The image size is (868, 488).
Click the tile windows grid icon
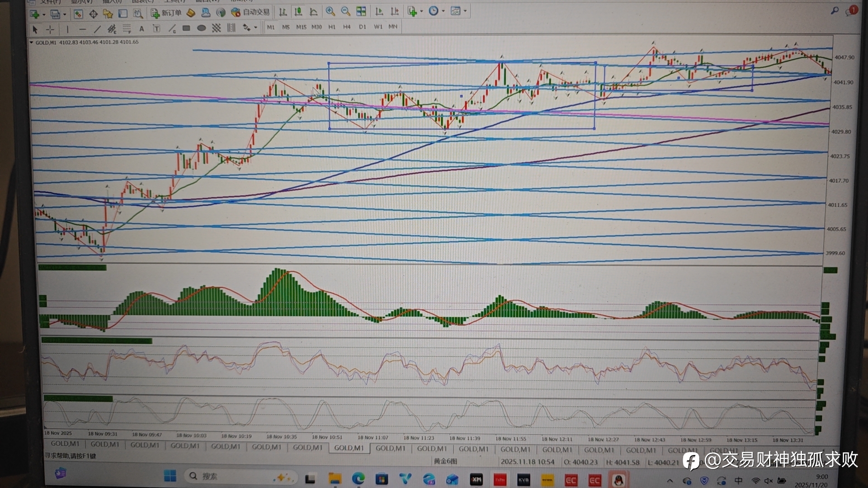pos(361,12)
